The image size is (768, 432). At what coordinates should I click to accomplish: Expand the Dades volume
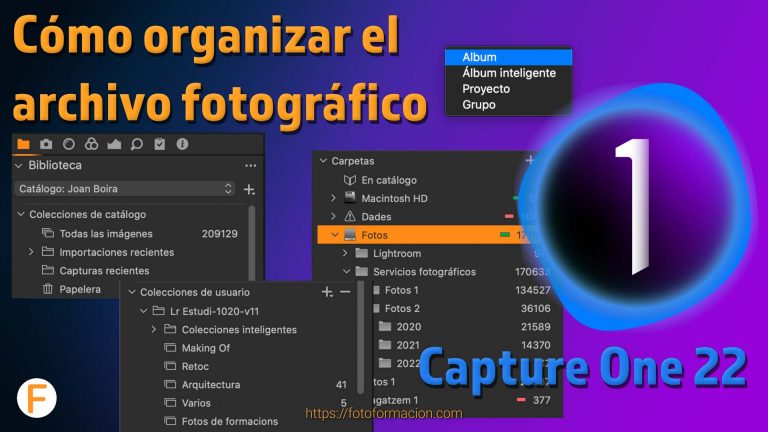[333, 216]
